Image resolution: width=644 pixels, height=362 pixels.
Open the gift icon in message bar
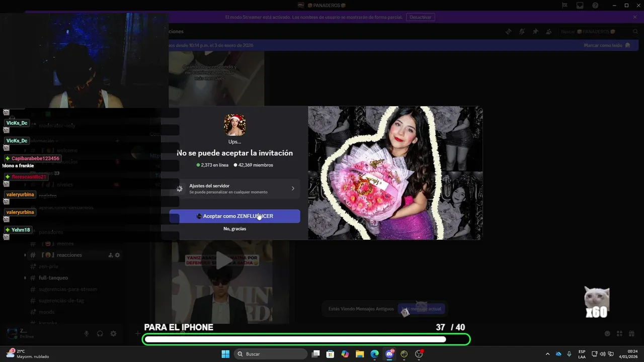click(631, 333)
